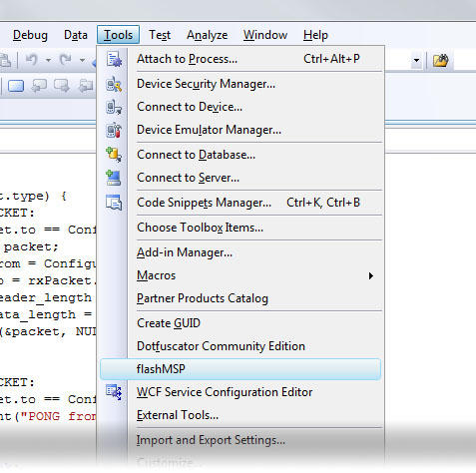Select Connect to Device menu entry

click(240, 107)
